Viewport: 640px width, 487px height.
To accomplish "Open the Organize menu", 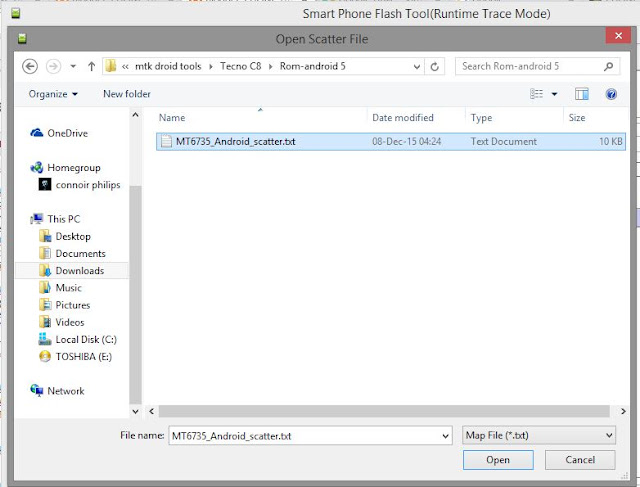I will (x=53, y=94).
